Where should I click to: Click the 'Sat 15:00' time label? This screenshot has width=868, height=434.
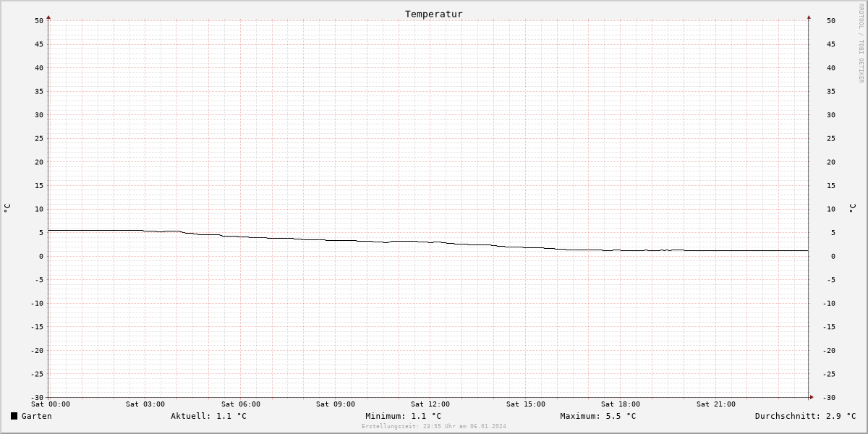(x=526, y=404)
